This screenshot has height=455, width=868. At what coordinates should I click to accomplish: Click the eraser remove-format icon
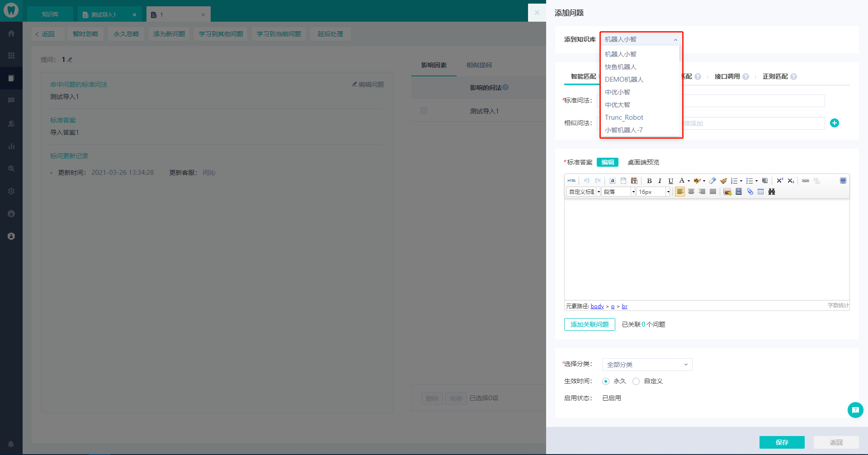click(x=712, y=181)
